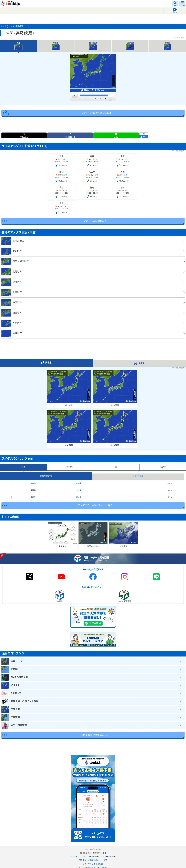This screenshot has width=186, height=868.
Task: Select the 降水量 tab at top
Action: pyautogui.click(x=56, y=46)
